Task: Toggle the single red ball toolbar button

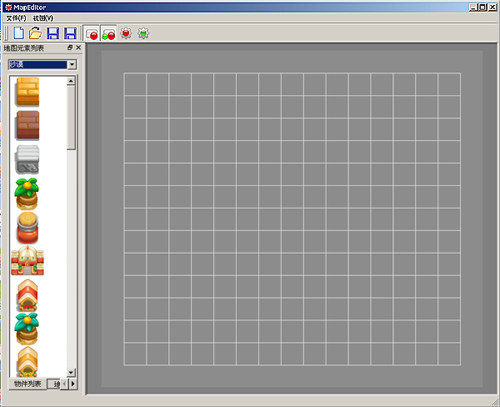Action: click(91, 33)
